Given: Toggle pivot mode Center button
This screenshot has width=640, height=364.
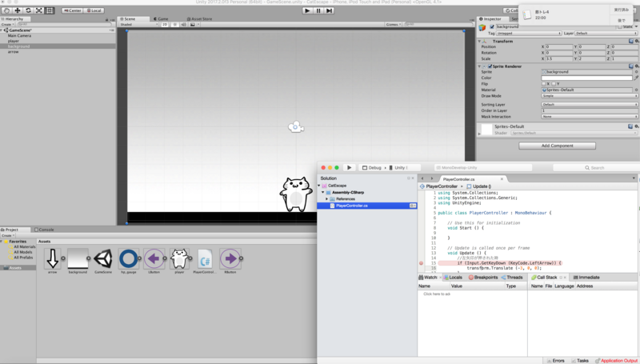Looking at the screenshot, I should [x=73, y=10].
